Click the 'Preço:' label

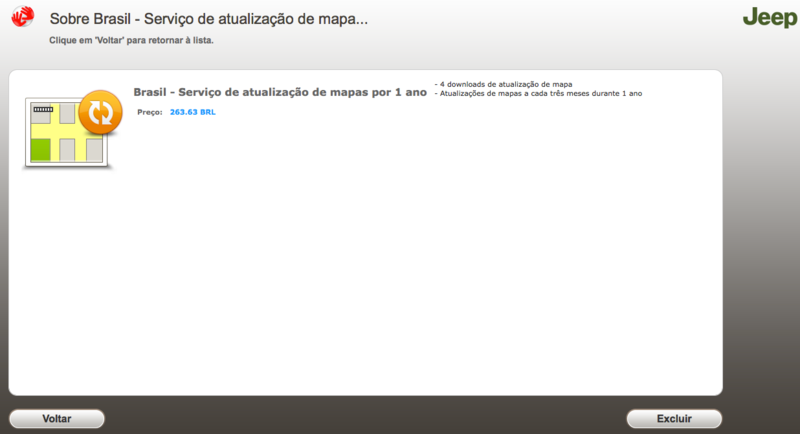pyautogui.click(x=149, y=112)
